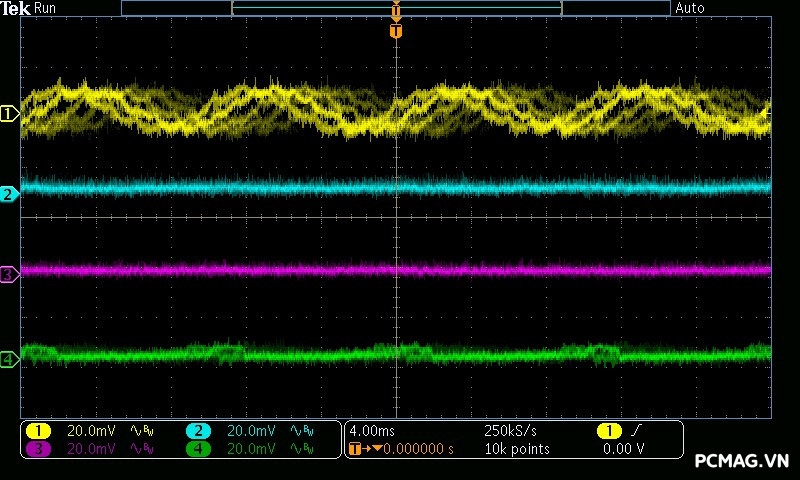Click the 0.00 V trigger level readout
Screen dimensions: 800x480
coord(623,449)
